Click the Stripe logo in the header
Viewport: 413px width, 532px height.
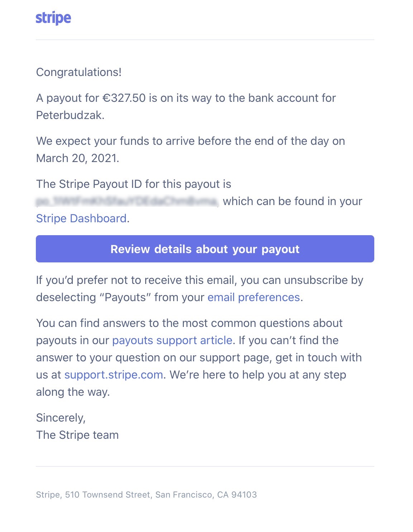point(53,18)
